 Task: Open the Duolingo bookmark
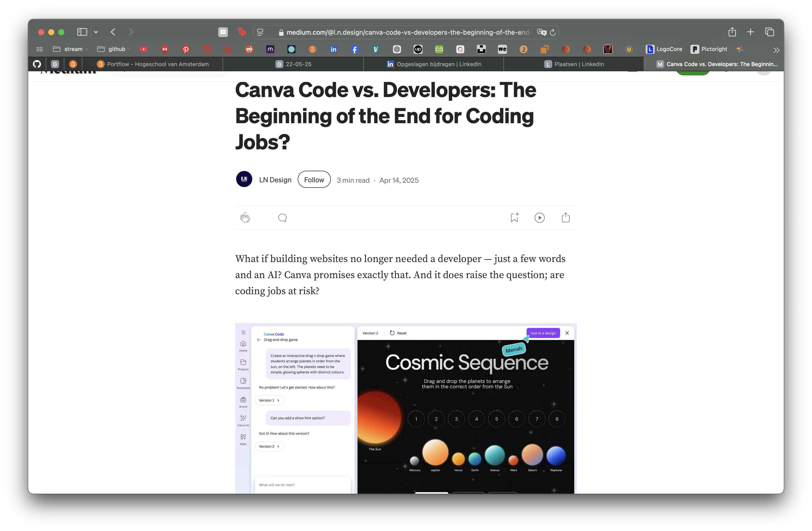coord(439,49)
